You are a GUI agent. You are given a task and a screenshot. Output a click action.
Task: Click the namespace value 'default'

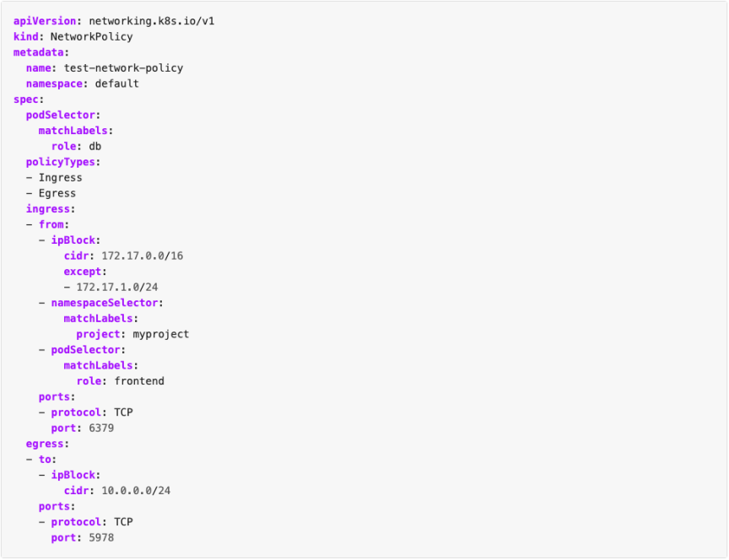coord(116,83)
